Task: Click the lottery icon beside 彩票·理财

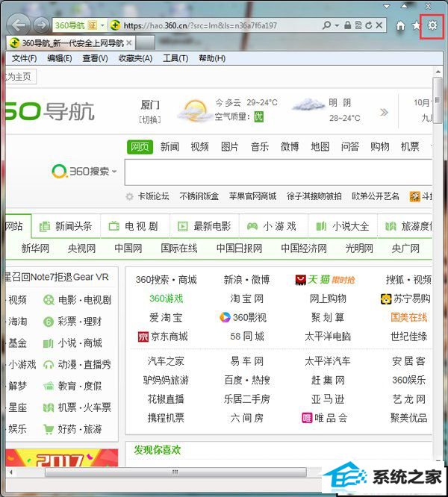Action: coord(49,322)
